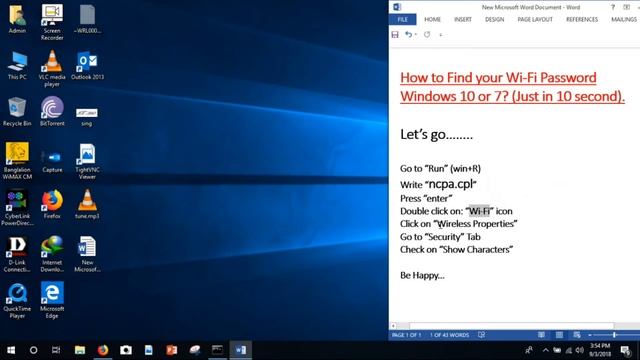Switch to Read Mode view in Word

[x=541, y=335]
